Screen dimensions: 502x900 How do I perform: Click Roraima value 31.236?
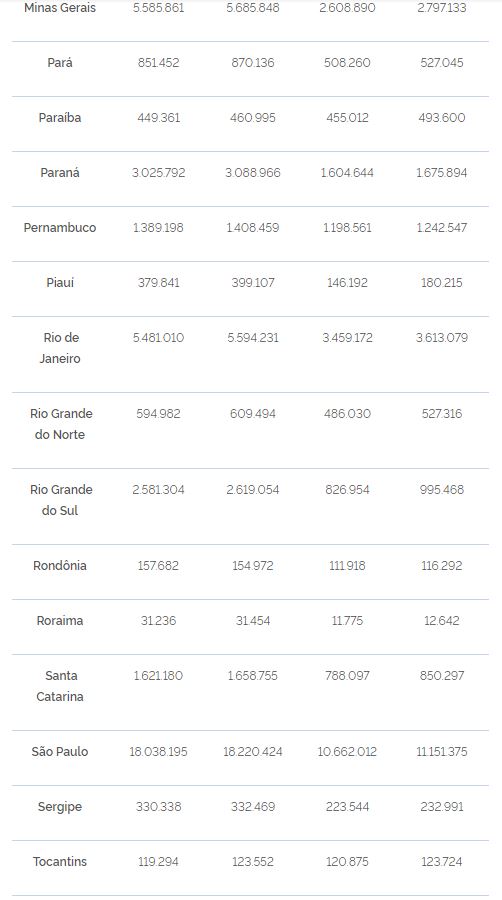point(158,620)
